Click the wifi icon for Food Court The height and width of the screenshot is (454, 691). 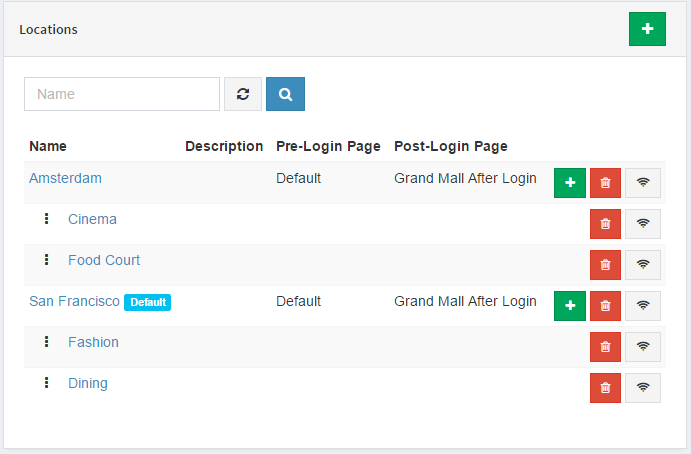pos(643,265)
